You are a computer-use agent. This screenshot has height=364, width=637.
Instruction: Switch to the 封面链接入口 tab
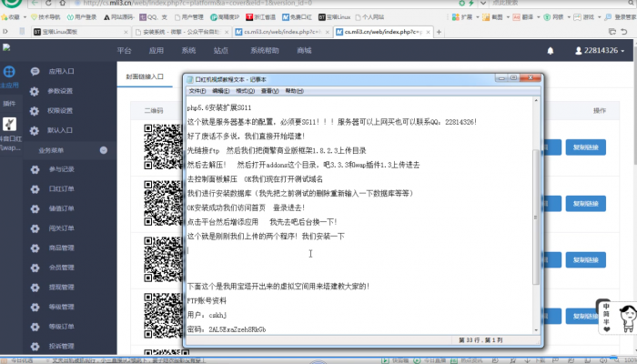click(145, 78)
